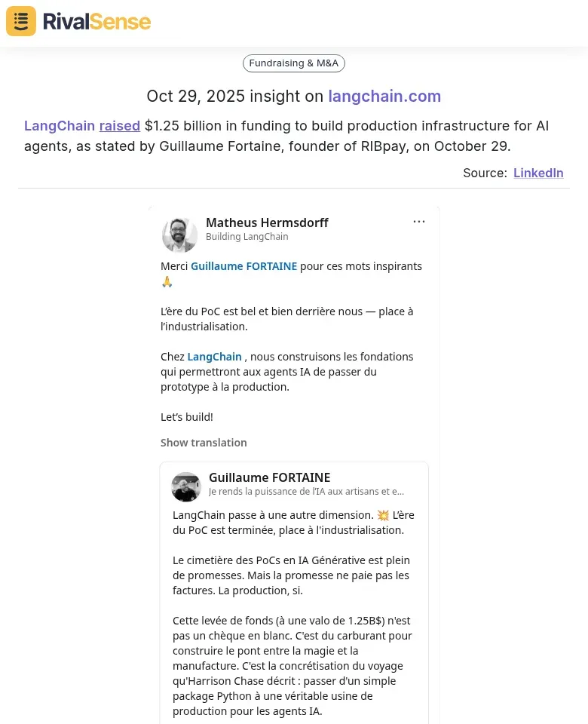Click the folded hands emoji in the post
The width and height of the screenshot is (588, 724).
click(x=167, y=281)
